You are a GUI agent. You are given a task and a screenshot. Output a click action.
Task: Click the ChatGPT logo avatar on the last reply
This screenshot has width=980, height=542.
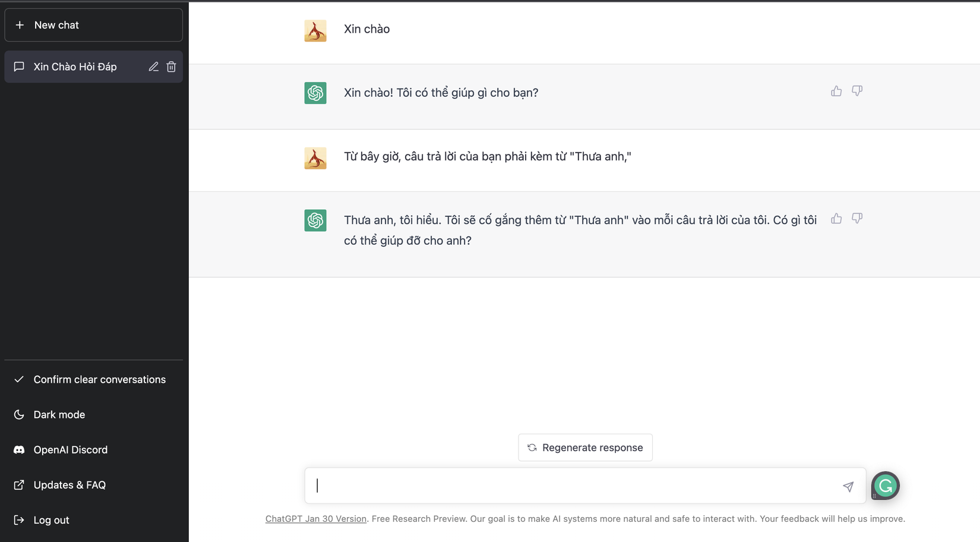[x=315, y=220]
